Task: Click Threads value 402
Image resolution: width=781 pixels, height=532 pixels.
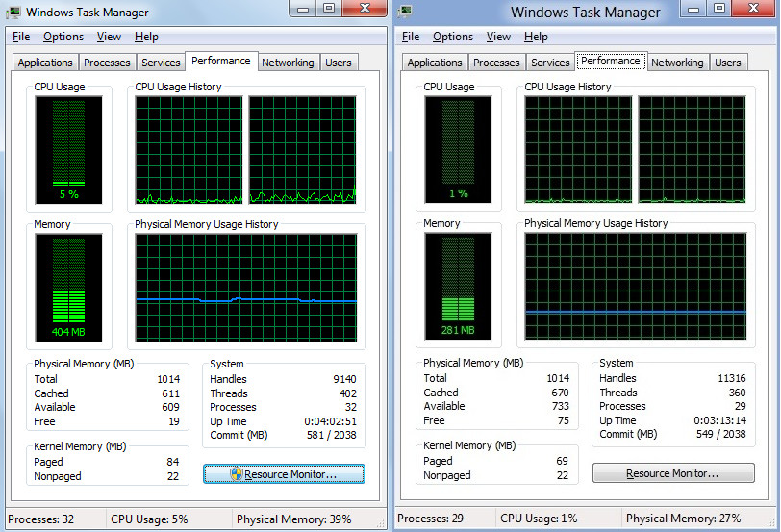Action: tap(347, 393)
